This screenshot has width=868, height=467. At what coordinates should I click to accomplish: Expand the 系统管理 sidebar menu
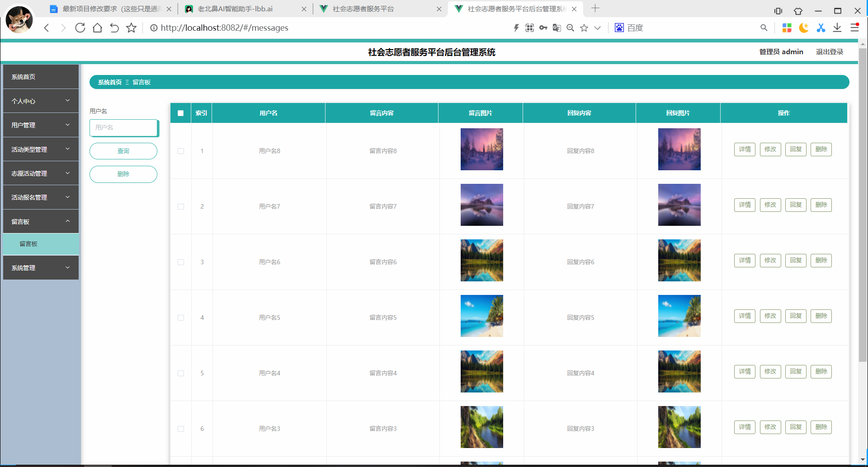pos(41,268)
